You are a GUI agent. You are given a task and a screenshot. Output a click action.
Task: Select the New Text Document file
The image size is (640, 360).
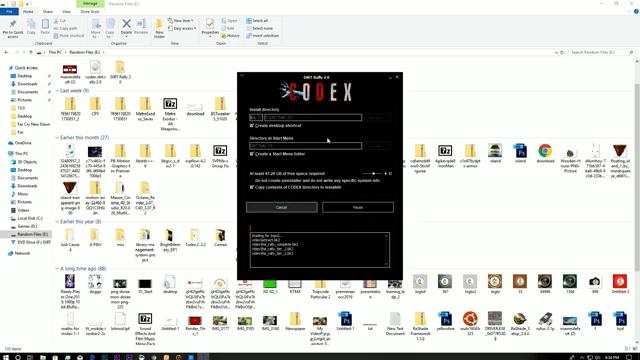[395, 324]
